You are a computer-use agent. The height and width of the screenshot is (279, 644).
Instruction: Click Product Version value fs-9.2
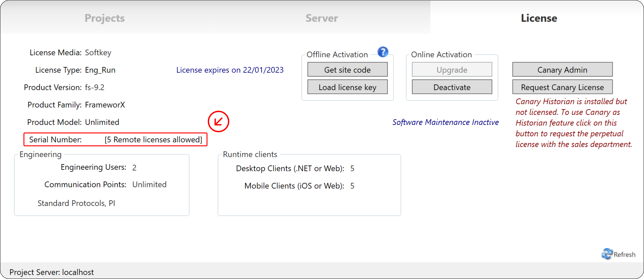tap(95, 87)
